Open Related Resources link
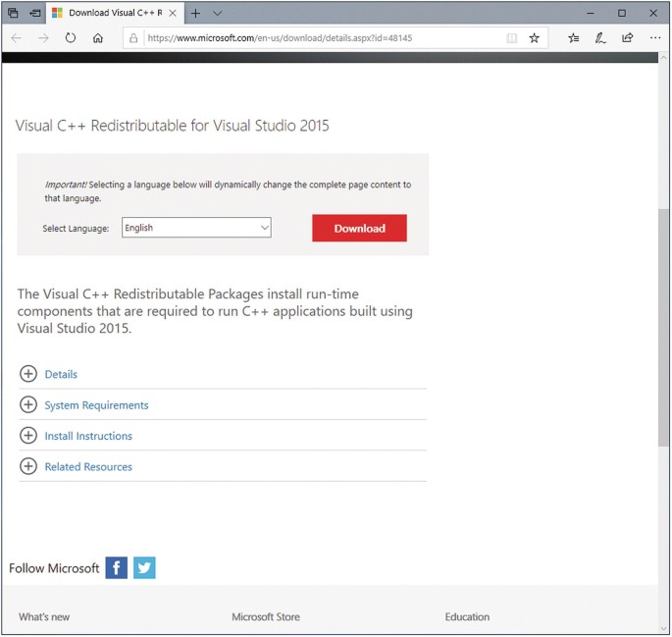This screenshot has height=637, width=672. point(88,467)
